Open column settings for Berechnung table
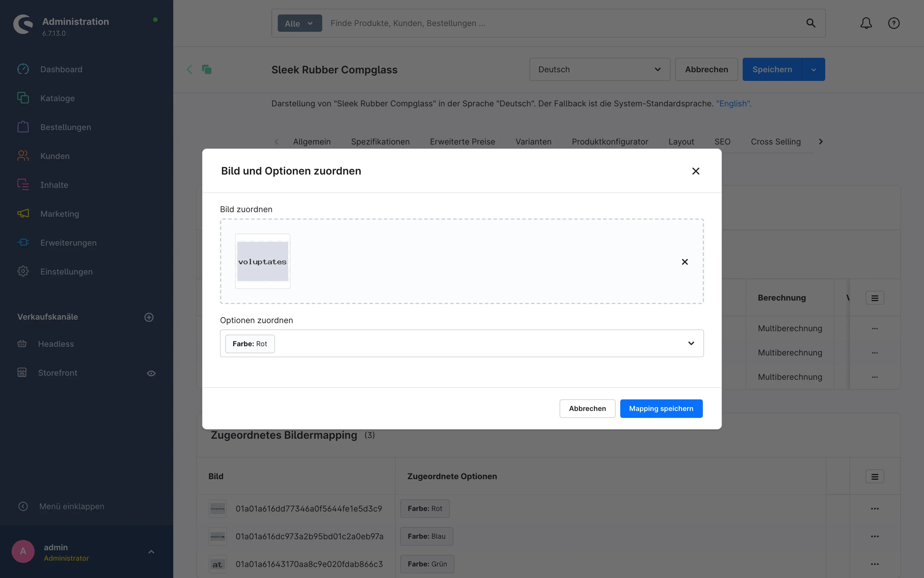Viewport: 924px width, 578px height. pyautogui.click(x=874, y=298)
